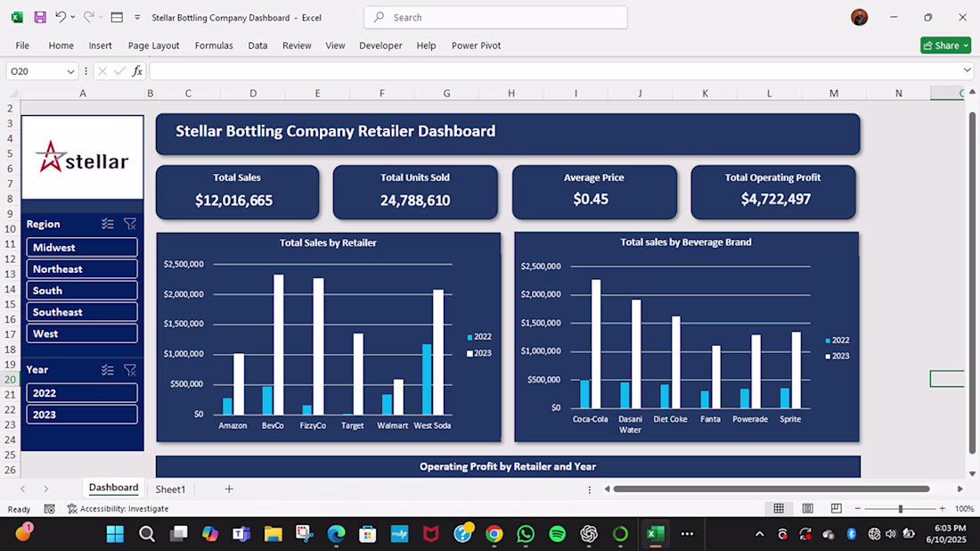Screen dimensions: 980x551
Task: Toggle multi-select on the Year slicer
Action: (x=108, y=370)
